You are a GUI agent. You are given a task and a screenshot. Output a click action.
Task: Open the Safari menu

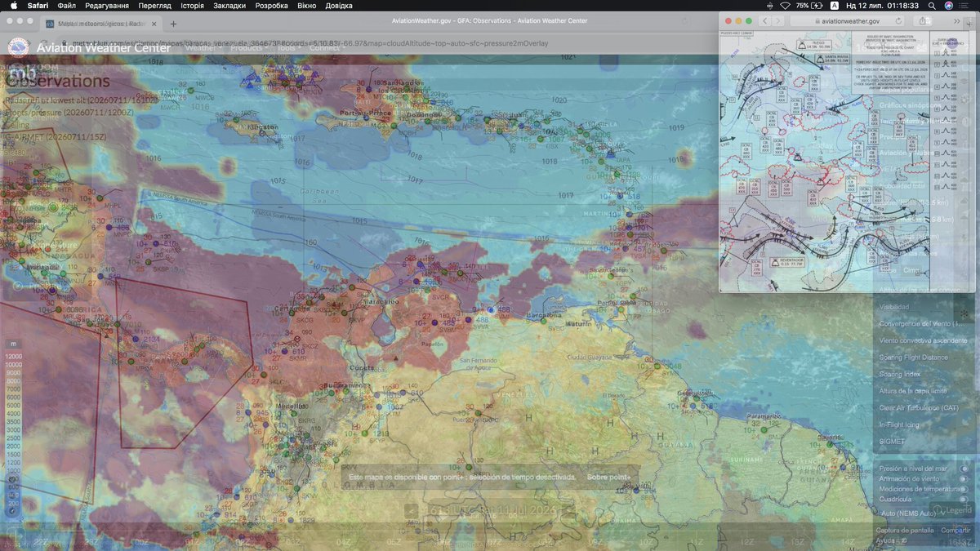point(38,5)
